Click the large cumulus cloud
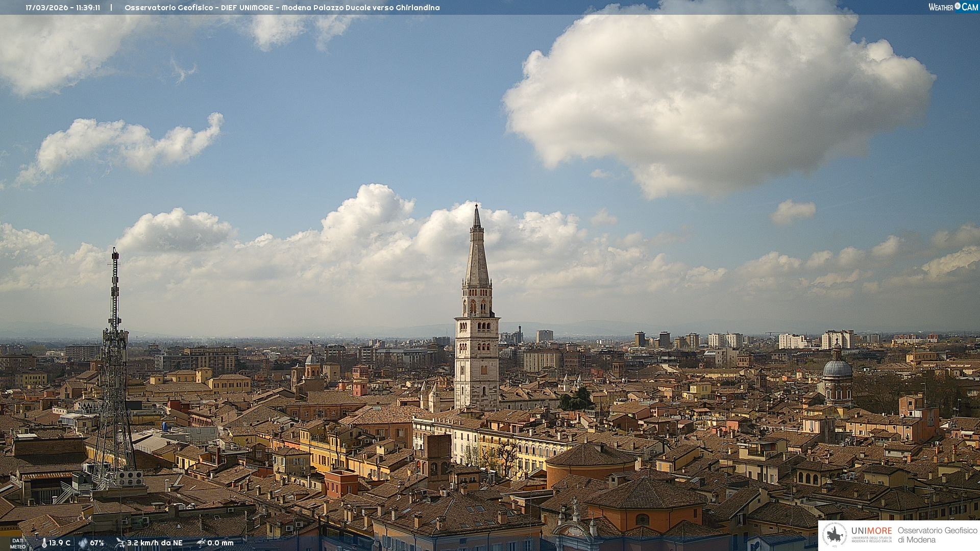Image resolution: width=980 pixels, height=551 pixels. point(715,102)
